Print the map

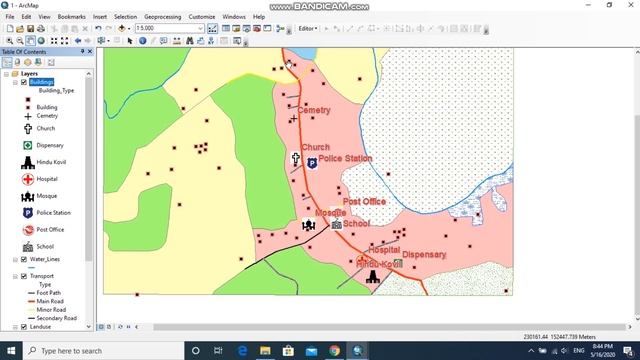[x=41, y=29]
